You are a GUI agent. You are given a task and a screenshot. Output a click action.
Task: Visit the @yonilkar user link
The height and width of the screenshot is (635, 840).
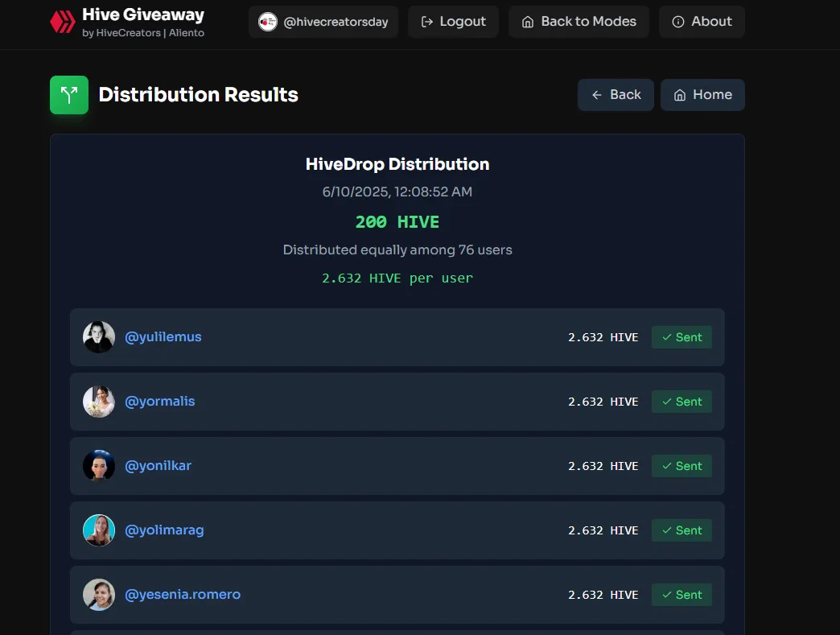[158, 466]
